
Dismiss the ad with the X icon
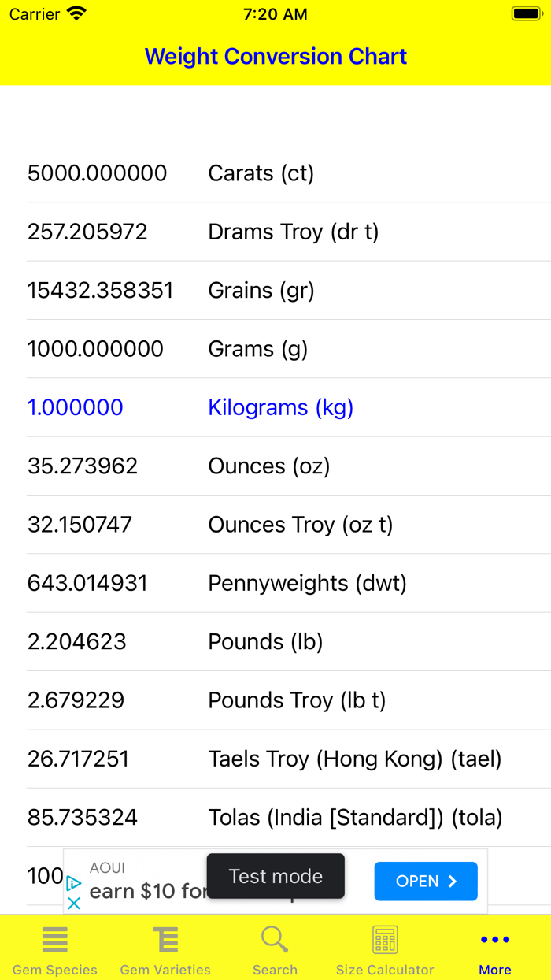coord(75,903)
